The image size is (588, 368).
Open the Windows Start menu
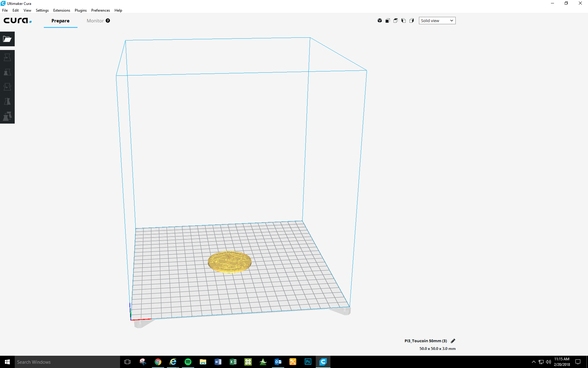[x=7, y=362]
